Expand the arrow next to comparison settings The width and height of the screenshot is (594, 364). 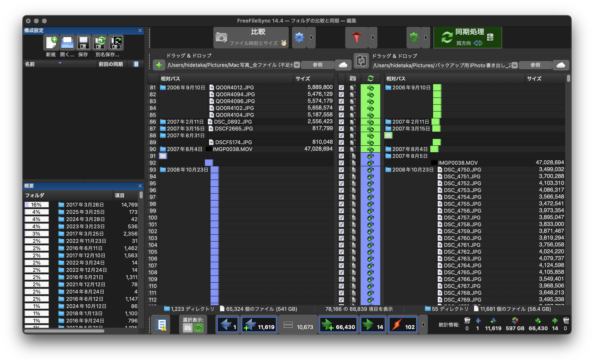(x=311, y=38)
